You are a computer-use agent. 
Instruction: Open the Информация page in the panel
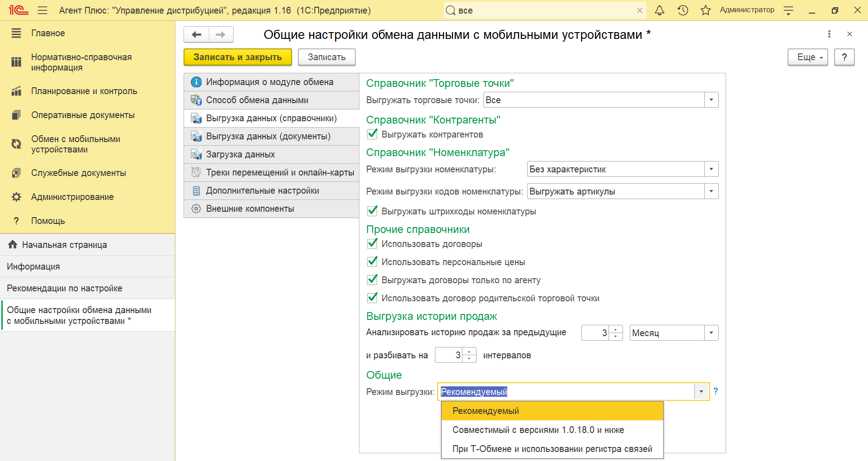pos(87,266)
